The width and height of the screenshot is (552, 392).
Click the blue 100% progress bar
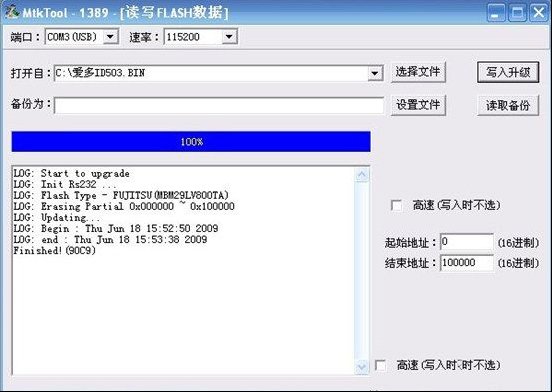tap(191, 141)
